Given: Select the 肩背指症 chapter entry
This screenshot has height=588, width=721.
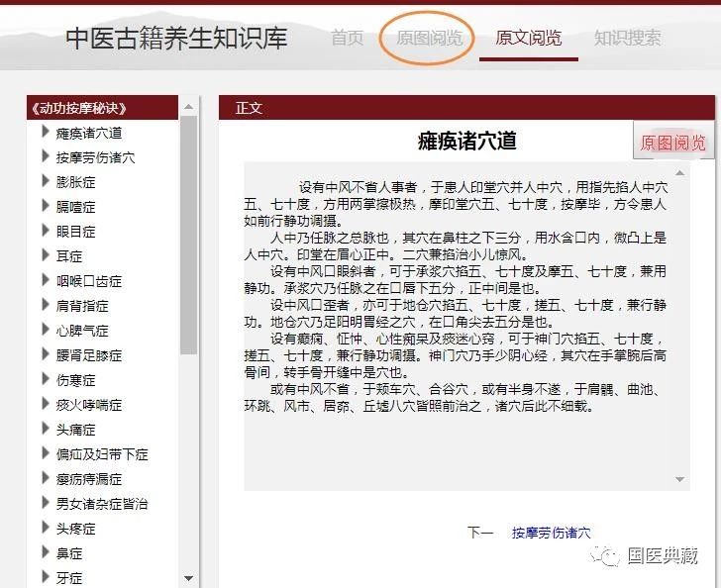Looking at the screenshot, I should [82, 306].
